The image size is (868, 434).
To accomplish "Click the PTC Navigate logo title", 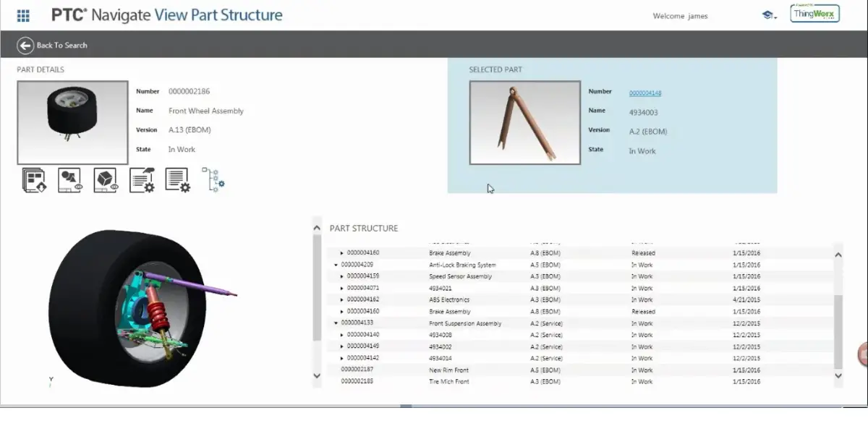I will tap(166, 14).
